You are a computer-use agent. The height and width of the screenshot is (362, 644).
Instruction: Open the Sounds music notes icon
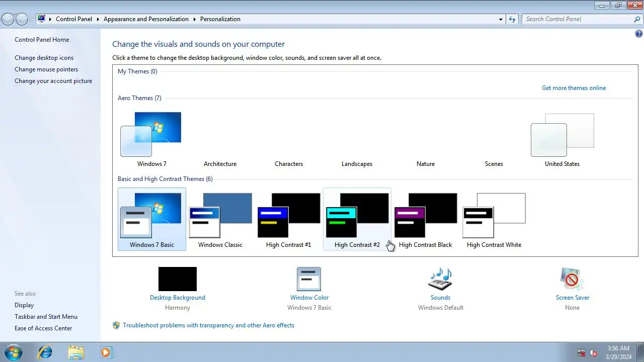pyautogui.click(x=440, y=279)
